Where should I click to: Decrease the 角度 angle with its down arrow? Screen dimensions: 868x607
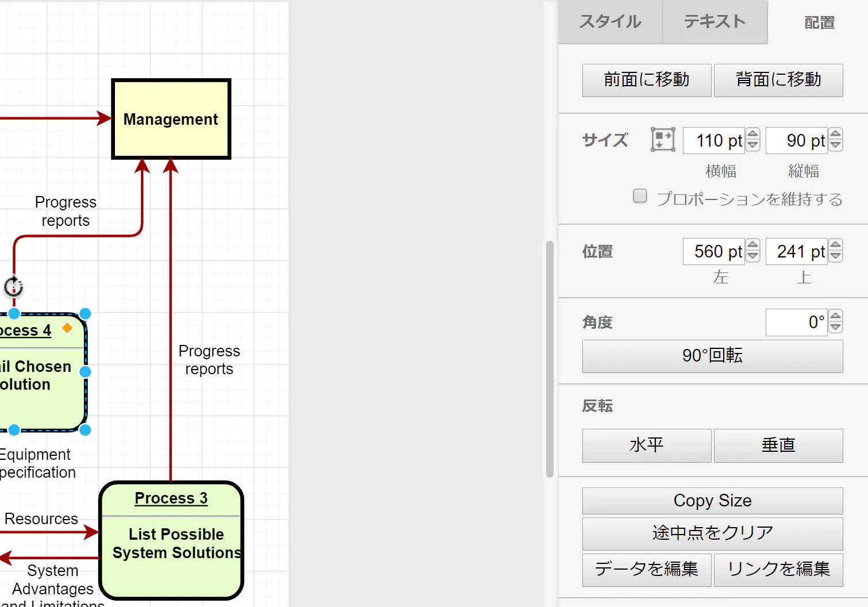click(836, 328)
